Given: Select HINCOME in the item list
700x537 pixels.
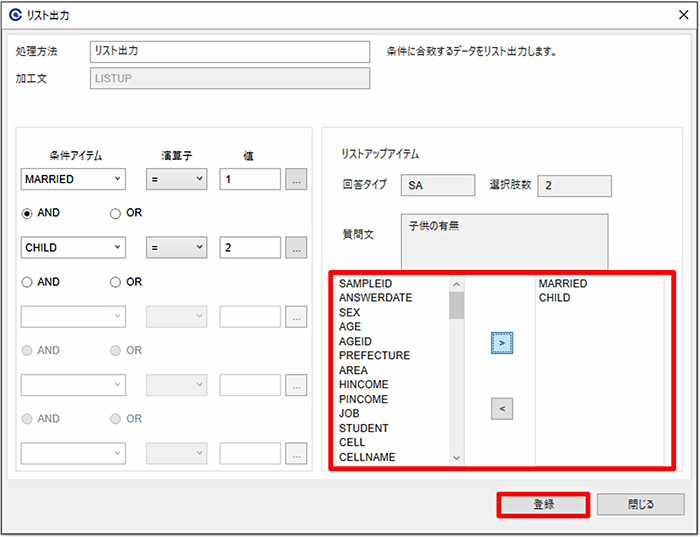Looking at the screenshot, I should [364, 385].
